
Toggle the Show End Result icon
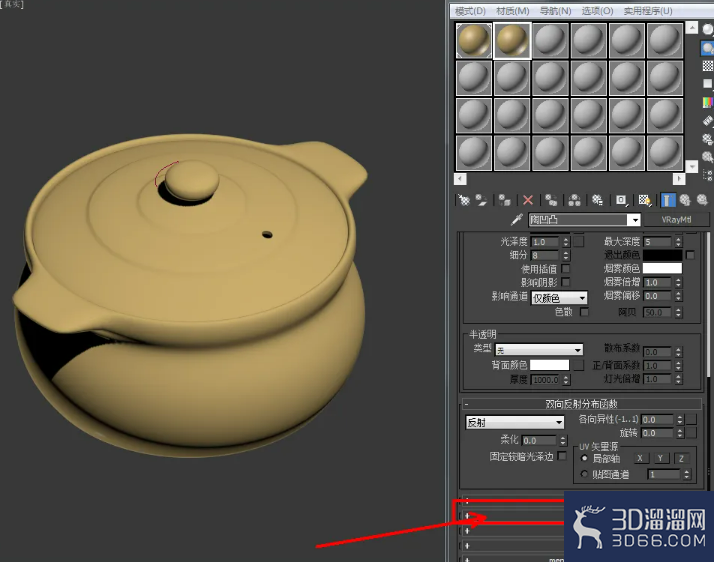pyautogui.click(x=668, y=200)
